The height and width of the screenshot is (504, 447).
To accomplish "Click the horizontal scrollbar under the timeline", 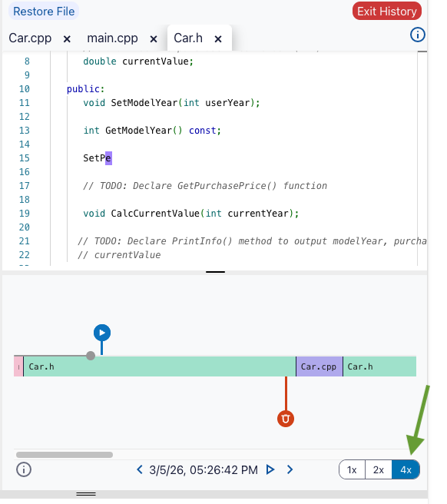I will point(65,455).
